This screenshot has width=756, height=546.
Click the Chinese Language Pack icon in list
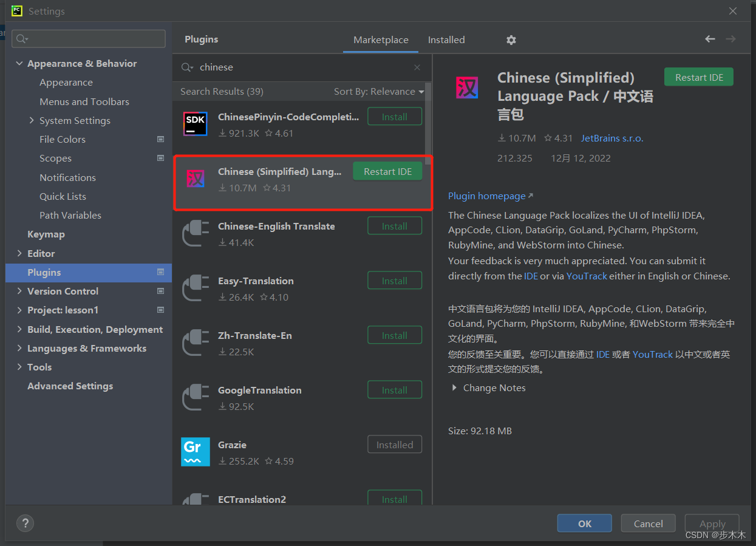(196, 178)
